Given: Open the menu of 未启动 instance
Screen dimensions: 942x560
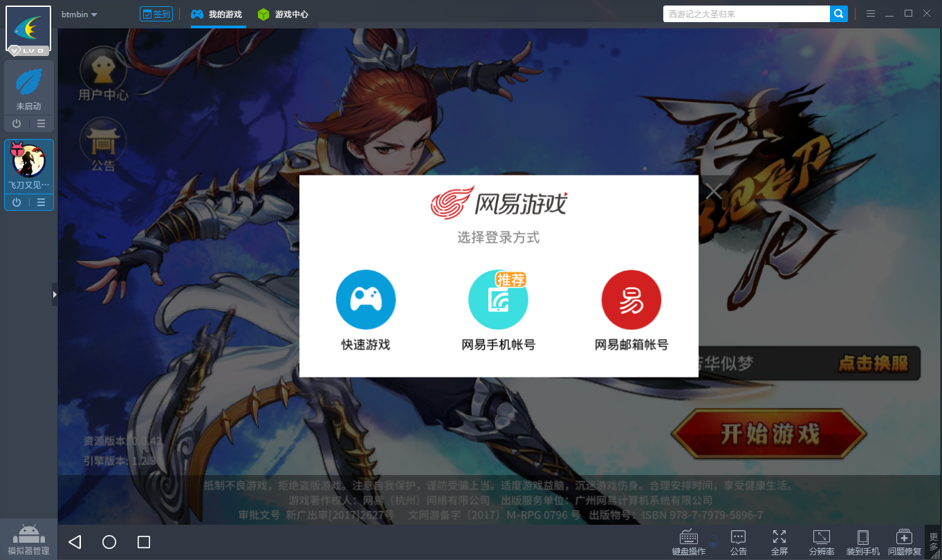Looking at the screenshot, I should [41, 124].
